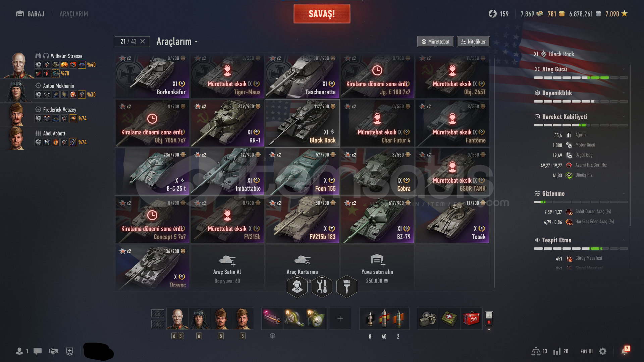Toggle the Mürettebat filter button
This screenshot has height=362, width=644.
[x=436, y=42]
